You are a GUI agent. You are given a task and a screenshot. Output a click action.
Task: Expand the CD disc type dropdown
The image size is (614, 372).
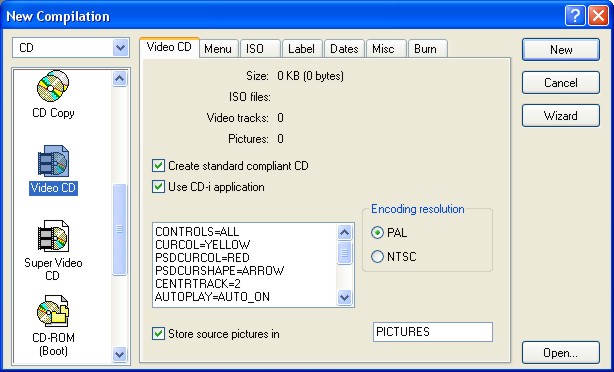click(x=120, y=48)
